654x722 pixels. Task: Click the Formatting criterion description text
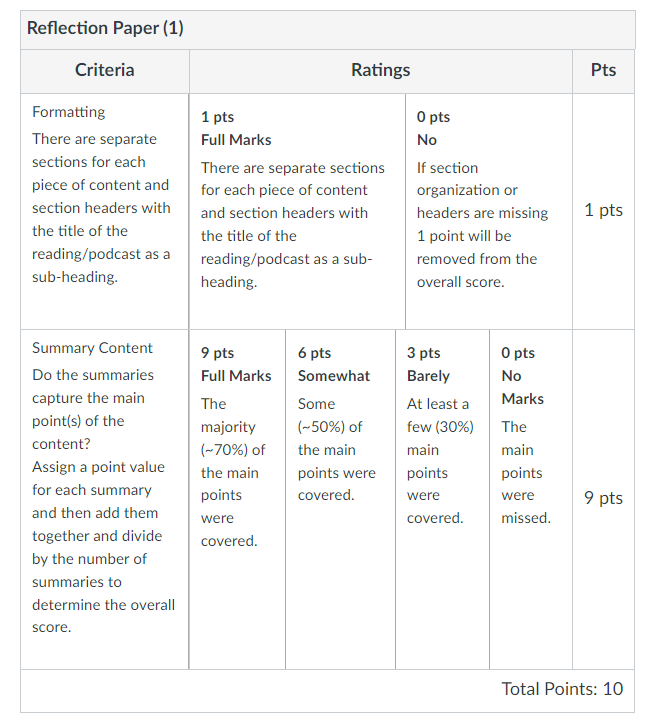(x=101, y=208)
